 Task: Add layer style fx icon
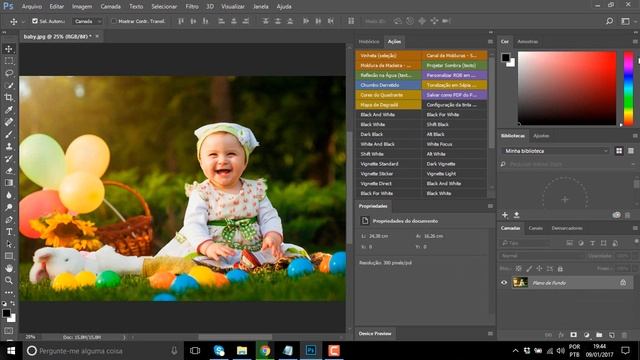561,335
